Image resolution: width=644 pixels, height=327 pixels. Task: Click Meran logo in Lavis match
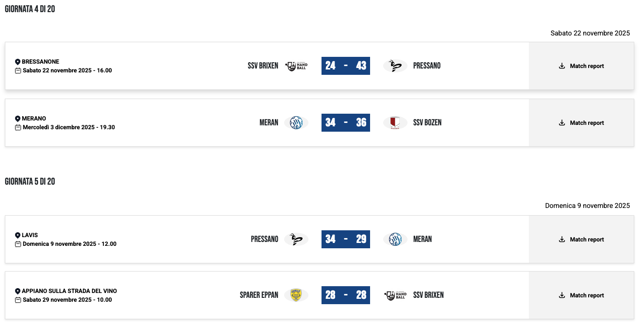[x=395, y=239]
